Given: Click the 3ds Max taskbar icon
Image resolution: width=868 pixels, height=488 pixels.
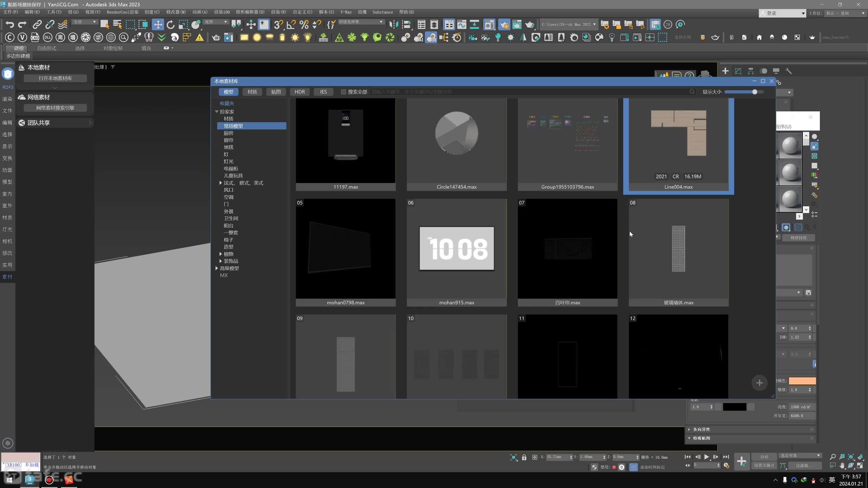Looking at the screenshot, I should click(x=29, y=480).
